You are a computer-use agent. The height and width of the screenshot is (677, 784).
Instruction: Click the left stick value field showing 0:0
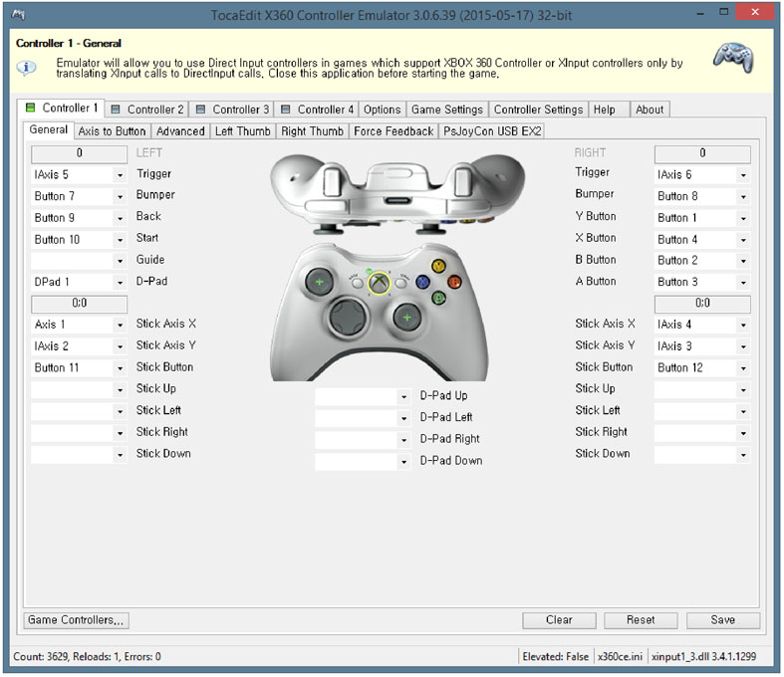click(79, 304)
